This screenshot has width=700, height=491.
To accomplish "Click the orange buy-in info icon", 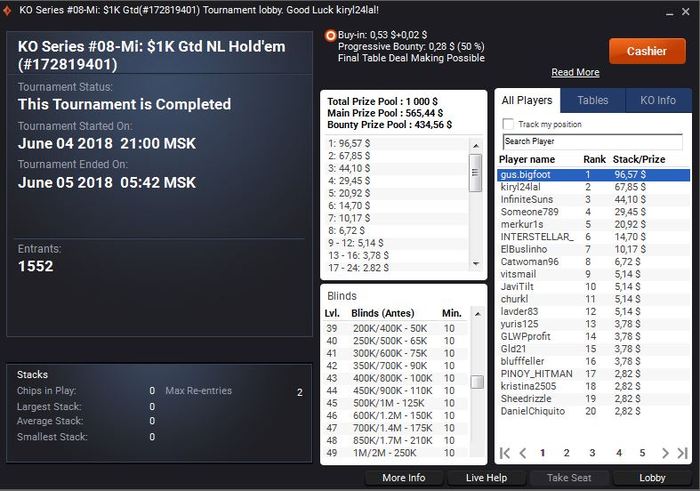I will (x=330, y=35).
